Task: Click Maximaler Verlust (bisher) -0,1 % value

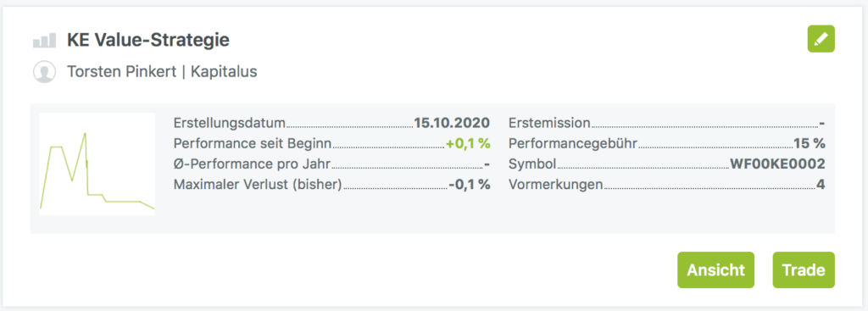Action: click(469, 185)
